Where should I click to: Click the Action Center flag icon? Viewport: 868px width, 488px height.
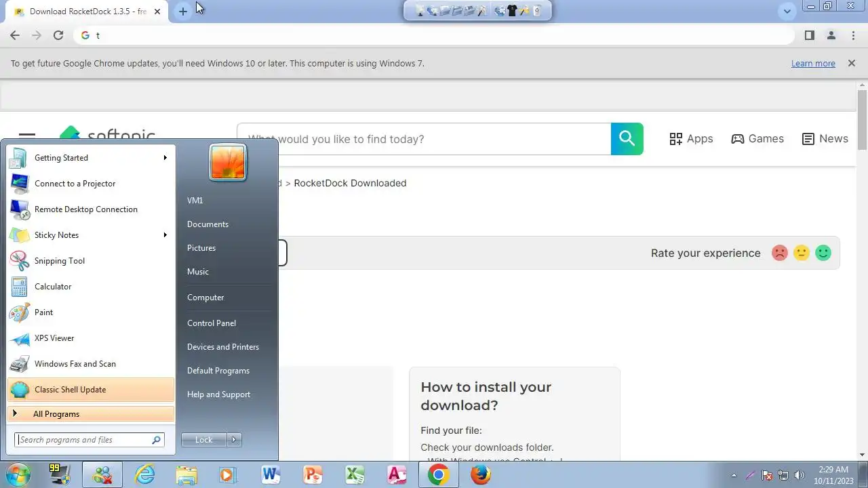click(x=767, y=475)
